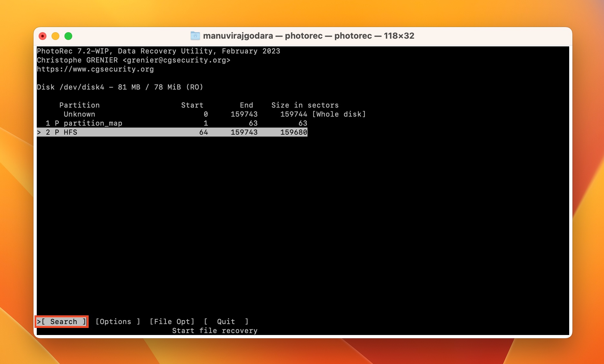Click the End column header
This screenshot has height=364, width=604.
click(x=246, y=105)
